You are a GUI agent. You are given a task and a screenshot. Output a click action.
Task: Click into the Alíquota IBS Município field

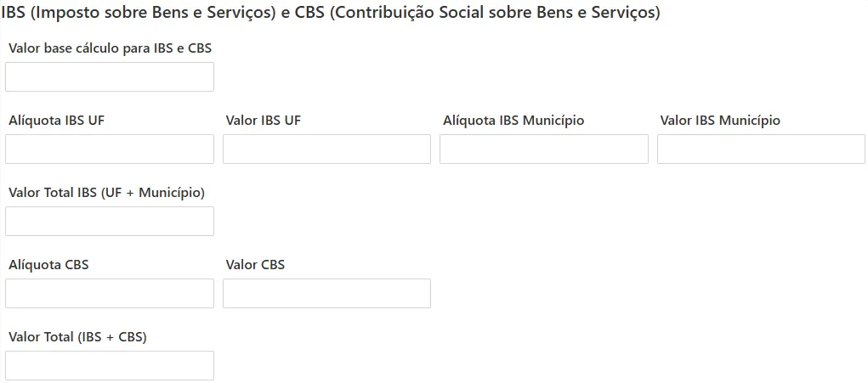[x=544, y=149]
